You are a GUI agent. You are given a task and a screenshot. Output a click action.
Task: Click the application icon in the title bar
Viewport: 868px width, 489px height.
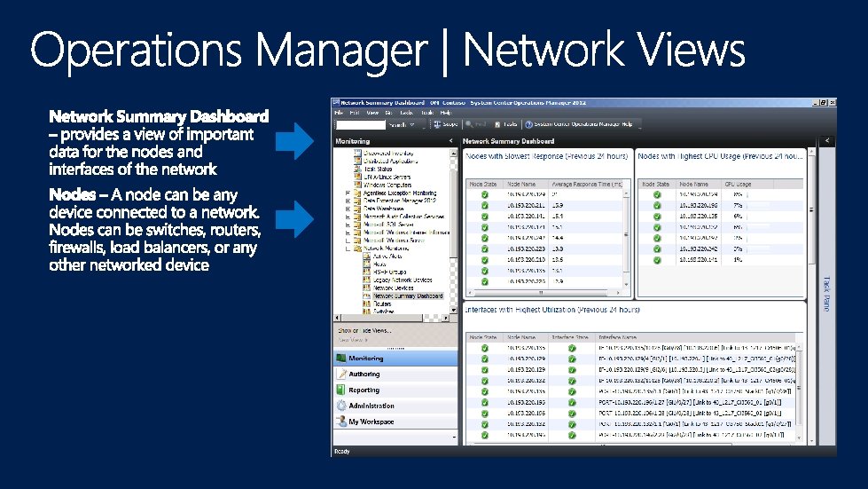(x=335, y=102)
